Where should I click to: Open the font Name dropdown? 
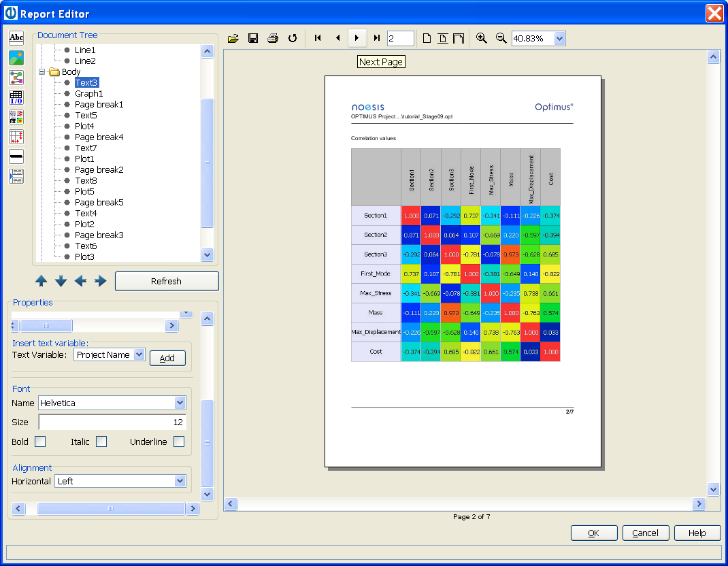pos(180,403)
